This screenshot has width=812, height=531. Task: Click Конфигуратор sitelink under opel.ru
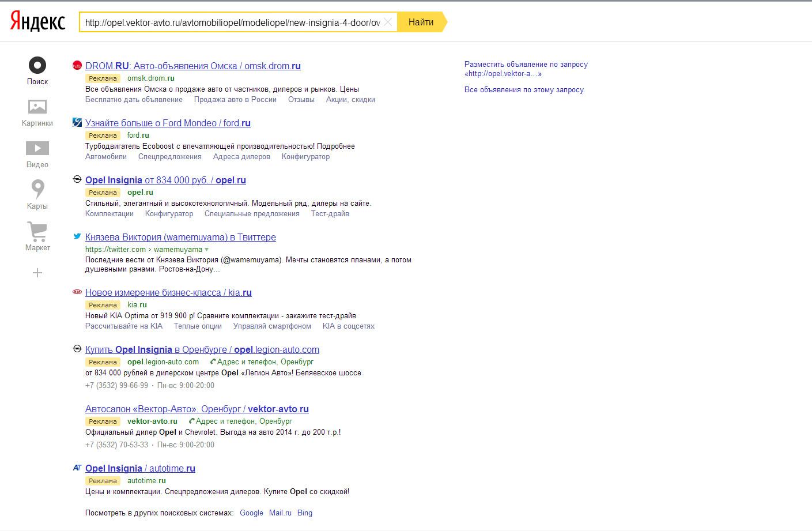(x=169, y=213)
